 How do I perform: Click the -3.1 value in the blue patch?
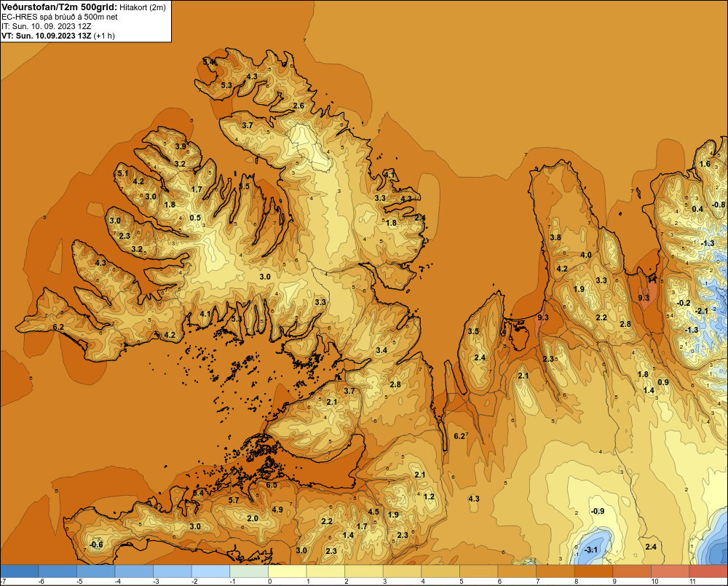pyautogui.click(x=590, y=550)
